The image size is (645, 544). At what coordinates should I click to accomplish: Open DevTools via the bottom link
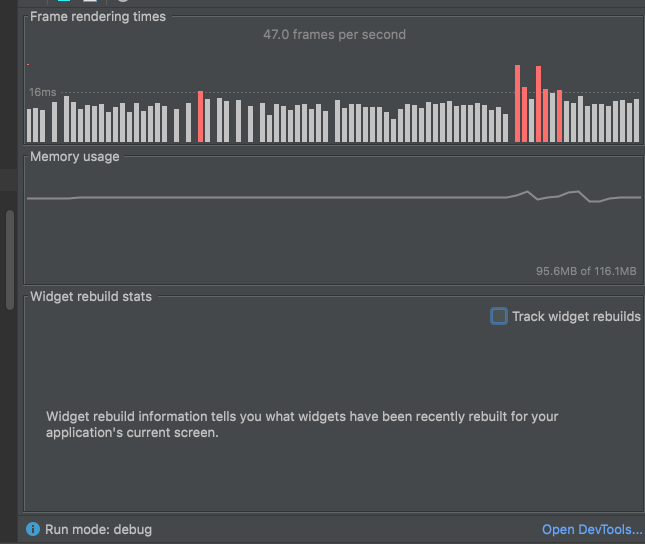(592, 529)
